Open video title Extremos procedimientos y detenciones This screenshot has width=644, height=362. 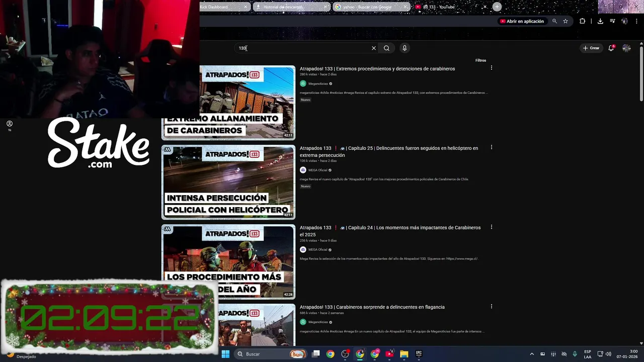(377, 68)
